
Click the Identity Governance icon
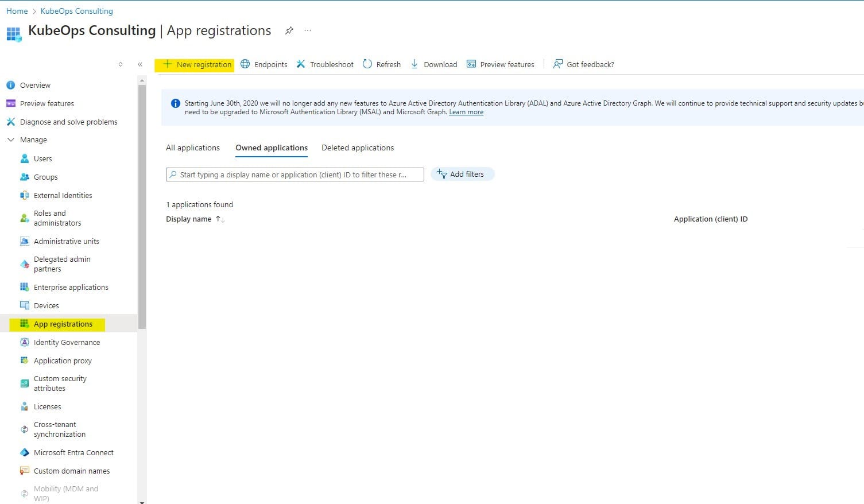(25, 342)
